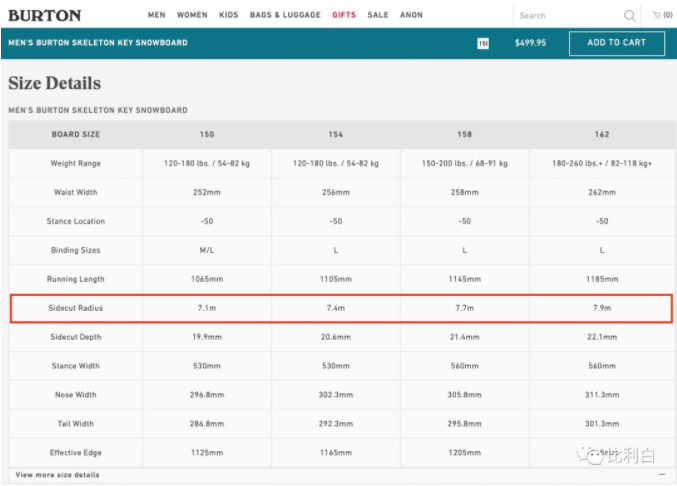The height and width of the screenshot is (486, 677).
Task: Click the 158 size badge in the teal bar
Action: (483, 43)
